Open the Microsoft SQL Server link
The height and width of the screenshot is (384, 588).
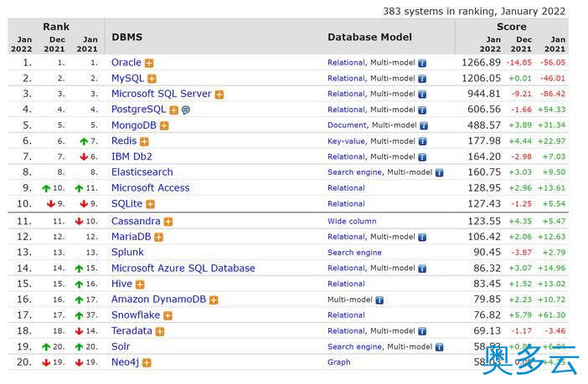click(162, 94)
